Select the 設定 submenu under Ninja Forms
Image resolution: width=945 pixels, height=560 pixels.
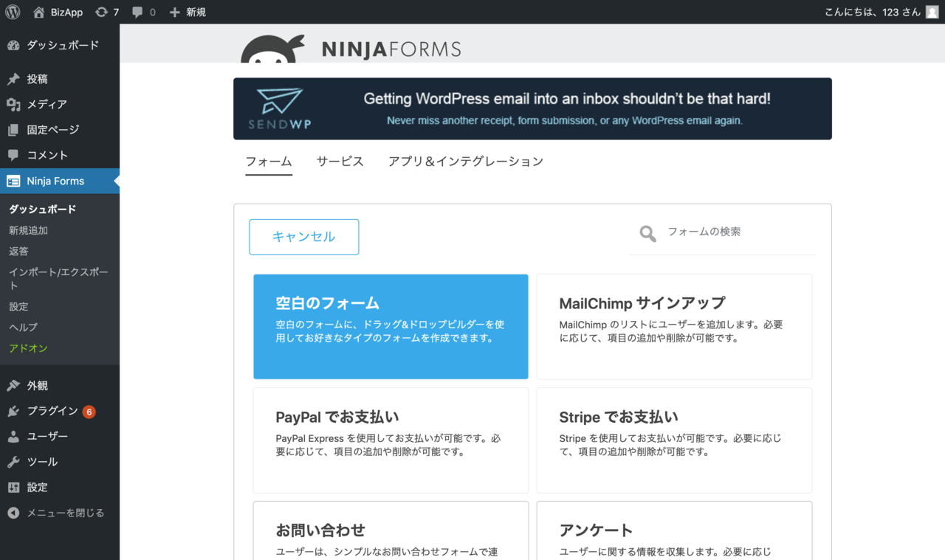coord(18,306)
